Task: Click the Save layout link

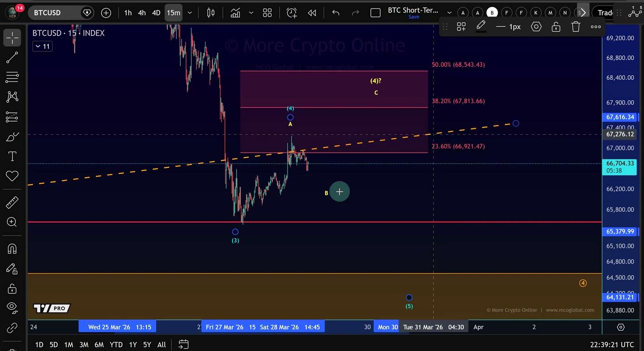Action: pos(414,17)
